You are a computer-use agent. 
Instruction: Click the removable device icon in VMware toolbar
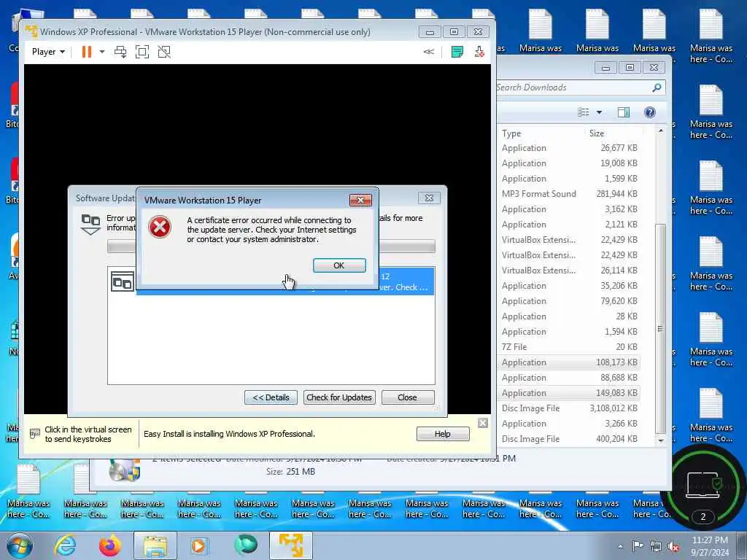point(479,52)
